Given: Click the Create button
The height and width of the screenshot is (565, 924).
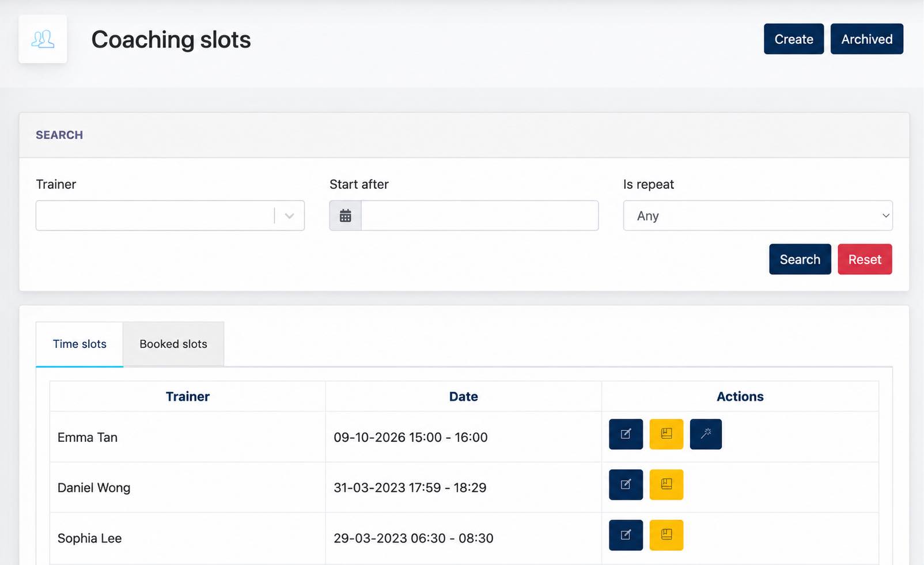Looking at the screenshot, I should click(x=794, y=39).
